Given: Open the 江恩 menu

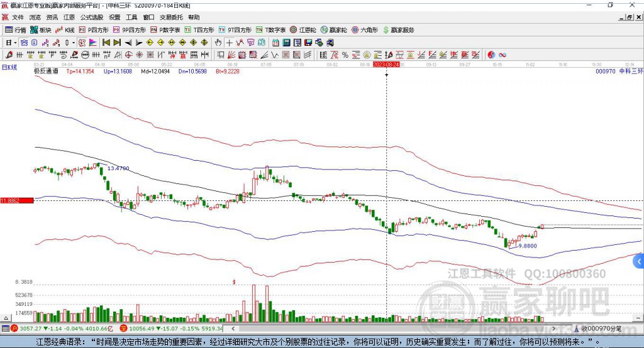Looking at the screenshot, I should (69, 17).
